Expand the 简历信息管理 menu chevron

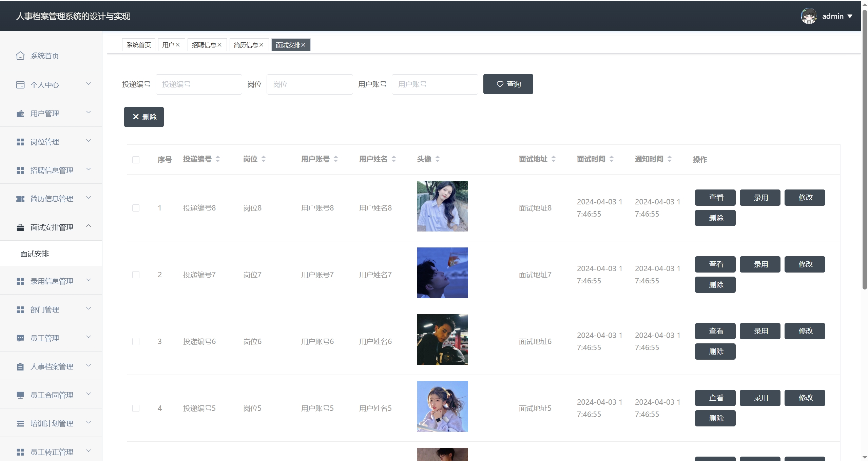89,198
